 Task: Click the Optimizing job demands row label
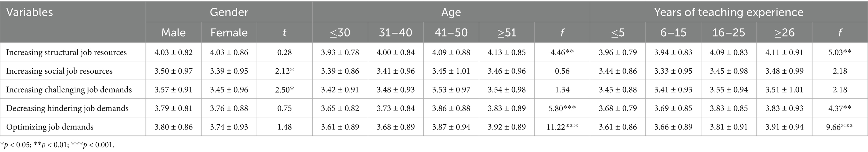point(50,127)
